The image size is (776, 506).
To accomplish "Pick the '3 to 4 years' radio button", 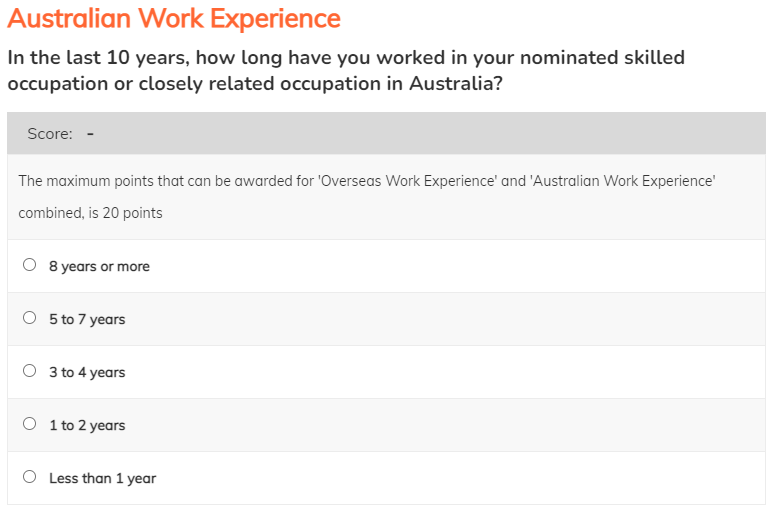I will tap(30, 372).
